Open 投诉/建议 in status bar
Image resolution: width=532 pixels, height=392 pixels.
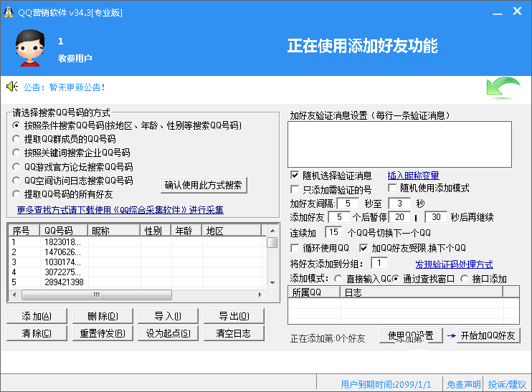pos(507,385)
